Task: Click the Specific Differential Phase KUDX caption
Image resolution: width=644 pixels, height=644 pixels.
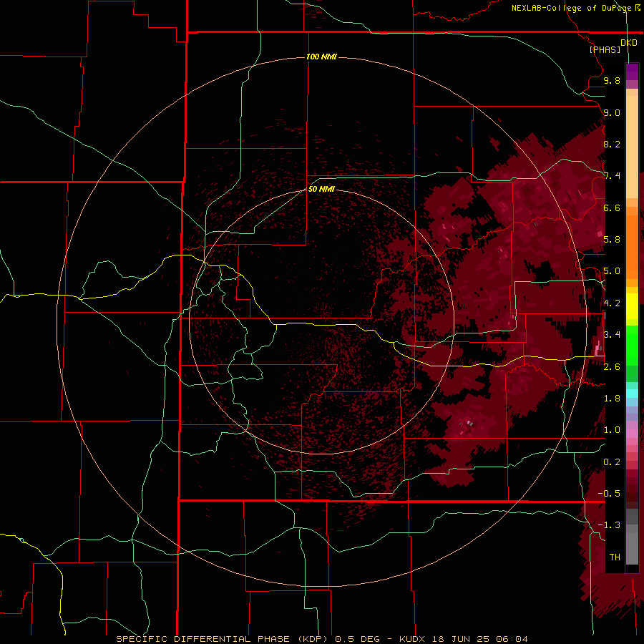Action: tap(322, 639)
